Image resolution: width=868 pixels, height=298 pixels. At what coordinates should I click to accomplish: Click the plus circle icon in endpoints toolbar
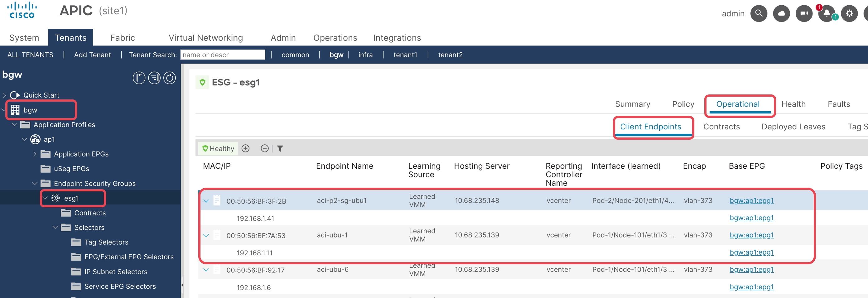pyautogui.click(x=246, y=148)
